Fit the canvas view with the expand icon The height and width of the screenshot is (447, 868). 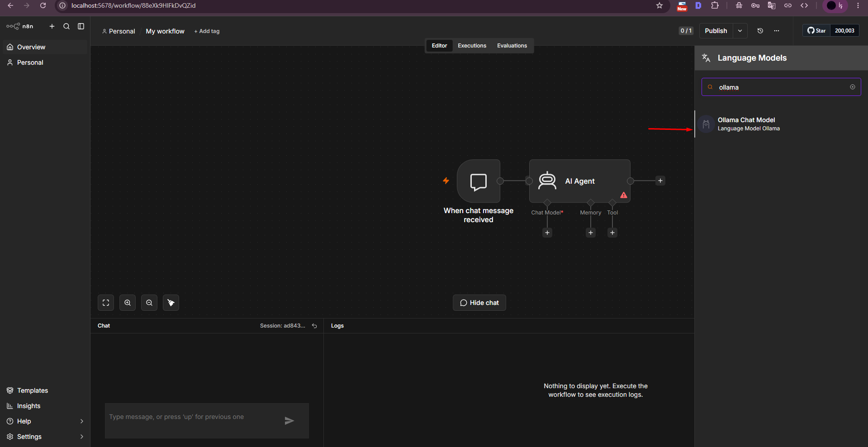tap(106, 303)
